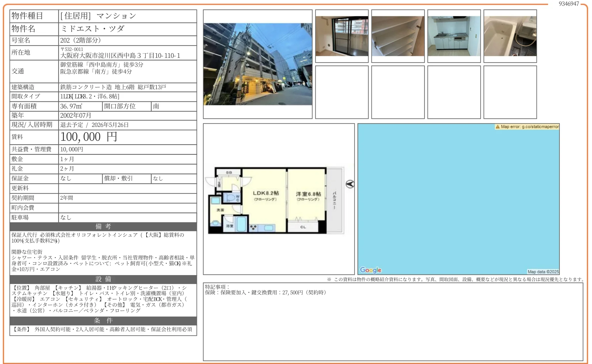This screenshot has width=592, height=364.
Task: Open the bathtub photo thumbnail
Action: [510, 36]
